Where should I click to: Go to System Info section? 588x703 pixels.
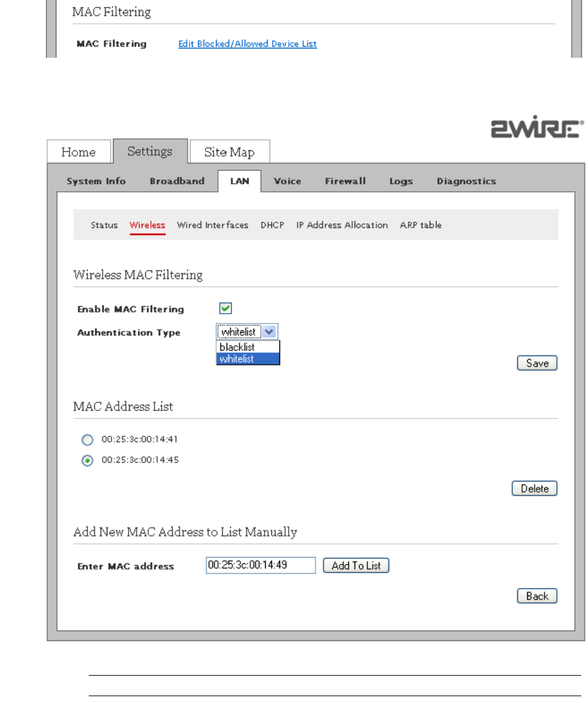[x=96, y=181]
